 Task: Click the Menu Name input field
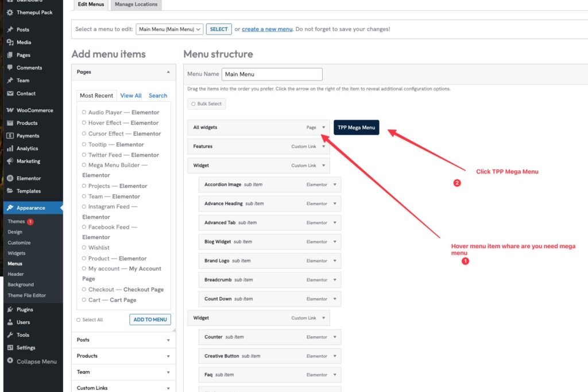pyautogui.click(x=272, y=74)
